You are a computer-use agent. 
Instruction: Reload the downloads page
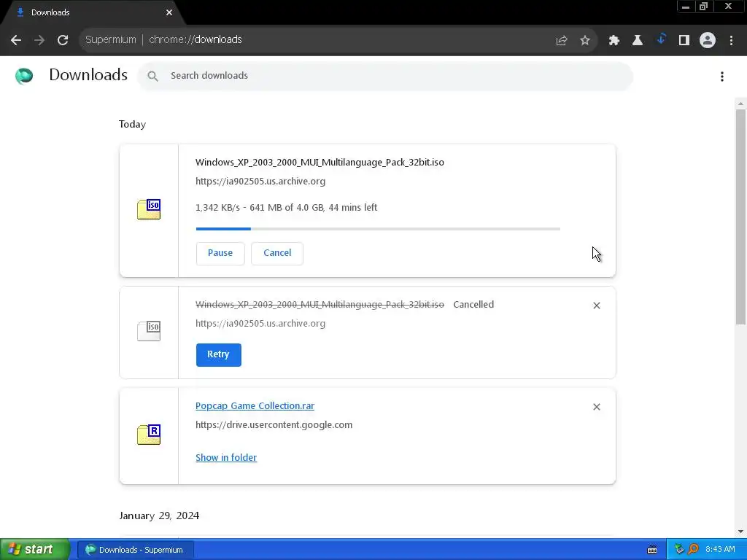[63, 40]
